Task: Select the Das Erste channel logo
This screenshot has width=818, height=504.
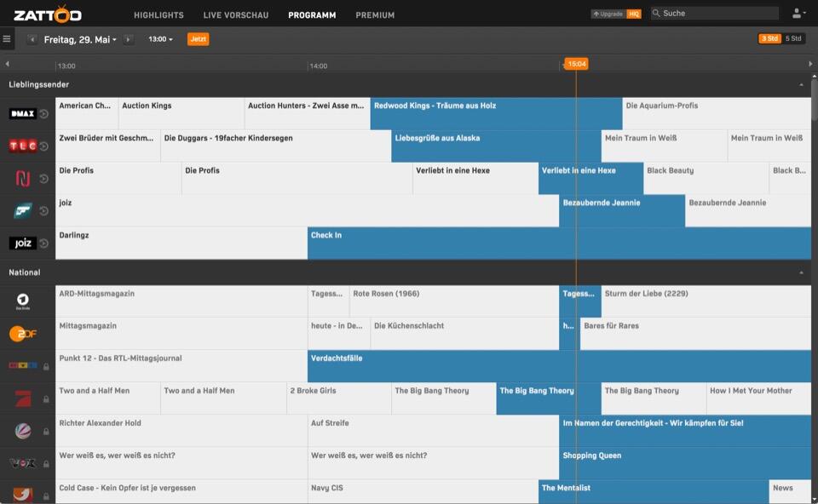Action: click(x=22, y=301)
